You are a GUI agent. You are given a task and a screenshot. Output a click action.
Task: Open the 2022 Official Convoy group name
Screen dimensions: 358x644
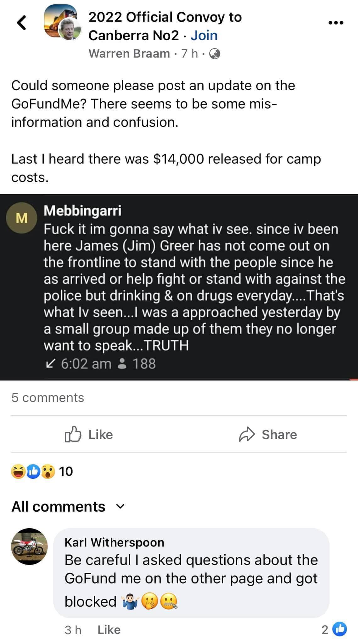(165, 26)
